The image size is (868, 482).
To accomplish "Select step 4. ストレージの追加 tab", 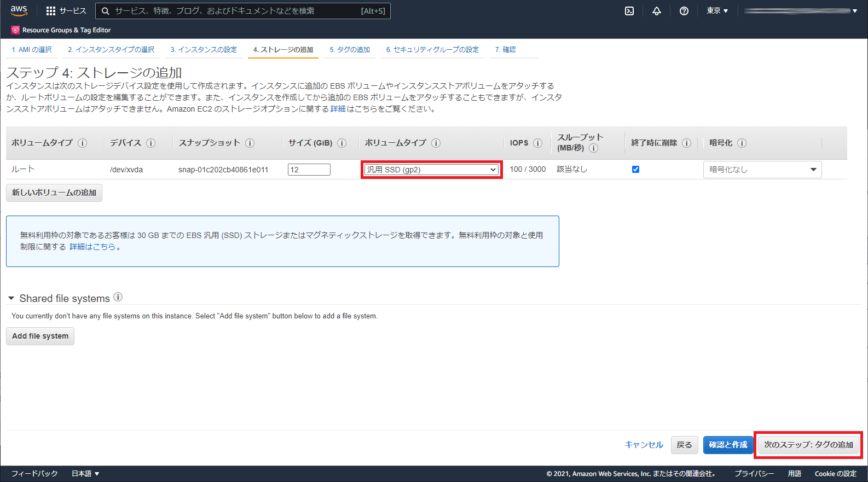I will point(283,50).
